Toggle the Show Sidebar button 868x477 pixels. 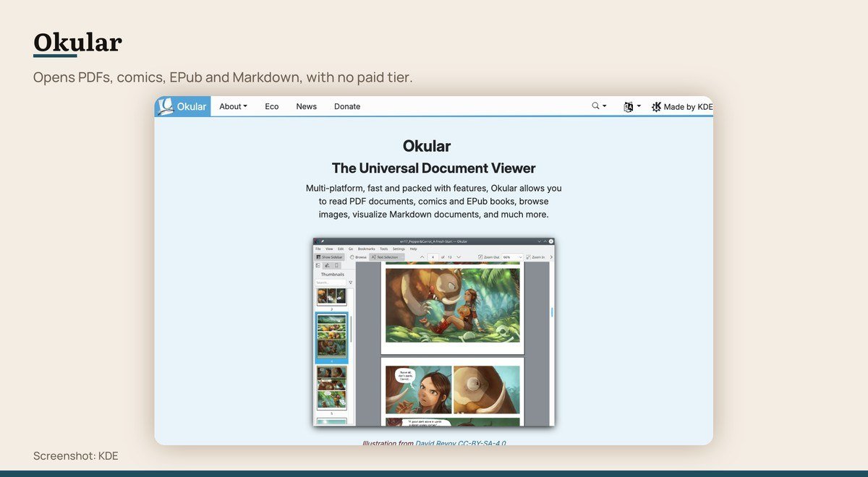pos(329,257)
